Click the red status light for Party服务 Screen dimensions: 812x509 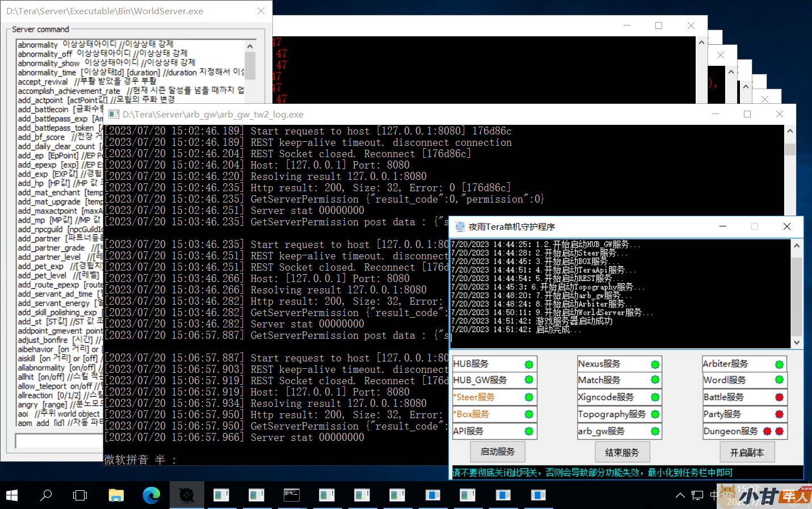pos(779,414)
